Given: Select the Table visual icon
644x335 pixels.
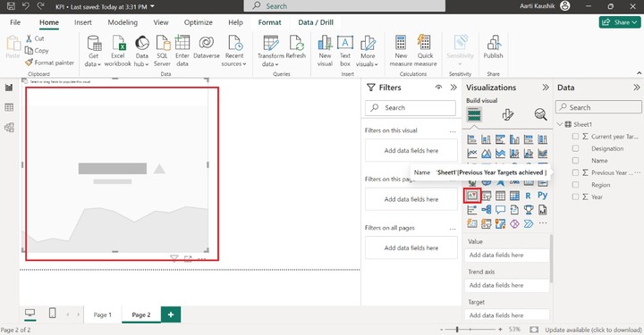Looking at the screenshot, I should click(500, 196).
